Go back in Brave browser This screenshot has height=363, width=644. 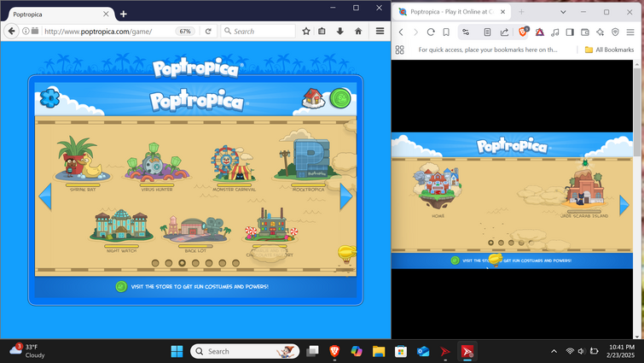pyautogui.click(x=401, y=32)
